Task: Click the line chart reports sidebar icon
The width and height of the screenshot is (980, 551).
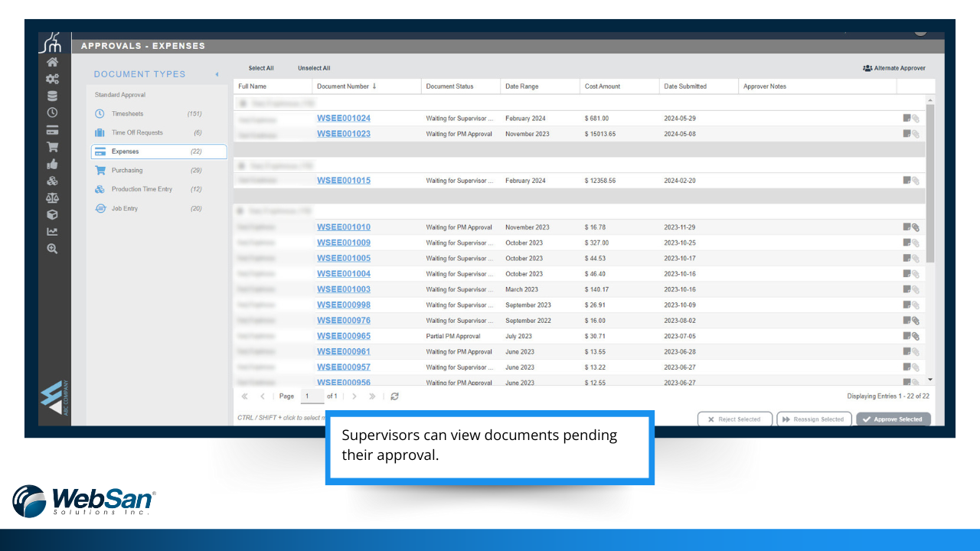Action: coord(52,231)
